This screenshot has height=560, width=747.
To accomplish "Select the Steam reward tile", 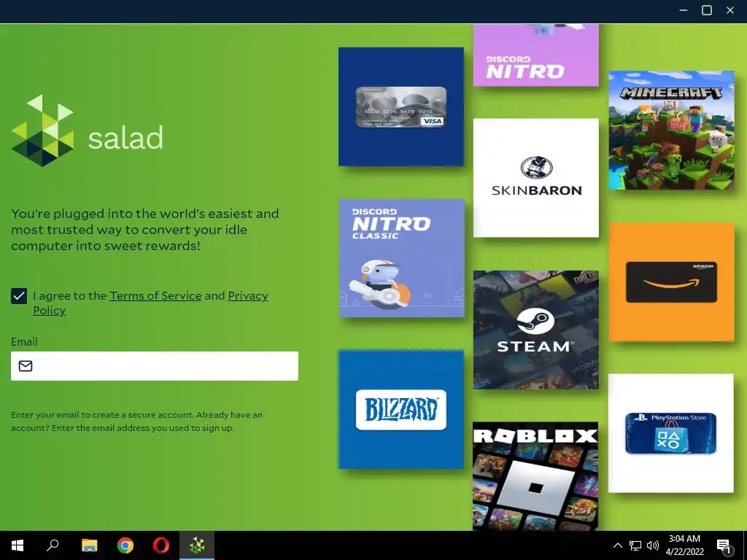I will tap(536, 330).
